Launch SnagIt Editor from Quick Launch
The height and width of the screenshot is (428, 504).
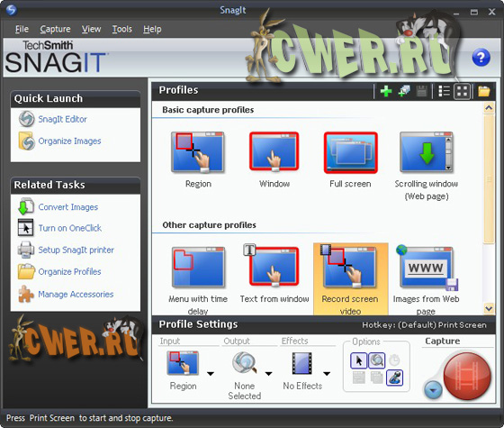coord(62,119)
